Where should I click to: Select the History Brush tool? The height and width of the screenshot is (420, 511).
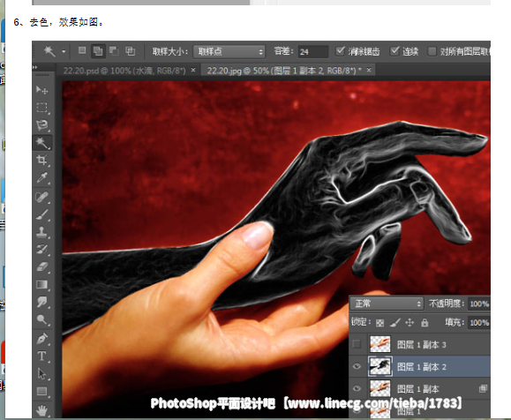click(42, 250)
